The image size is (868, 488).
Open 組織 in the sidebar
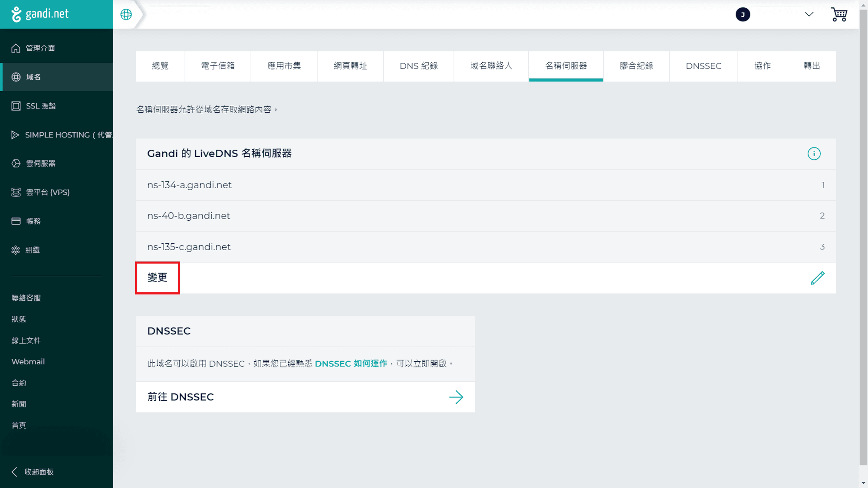(x=56, y=250)
